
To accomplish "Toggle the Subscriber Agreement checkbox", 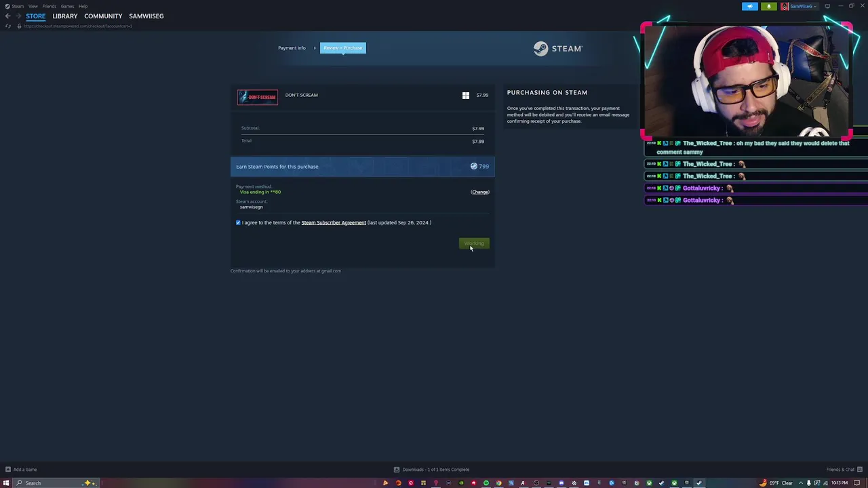I will click(238, 222).
